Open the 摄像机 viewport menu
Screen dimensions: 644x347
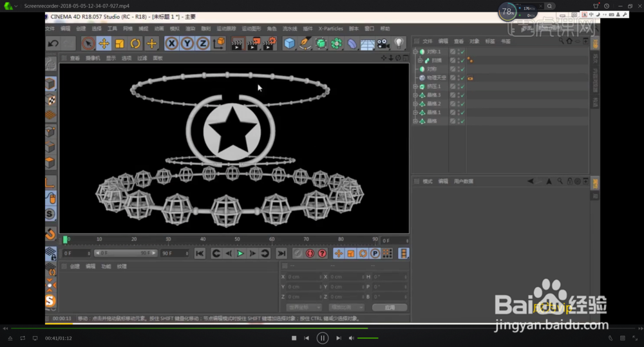pyautogui.click(x=93, y=59)
